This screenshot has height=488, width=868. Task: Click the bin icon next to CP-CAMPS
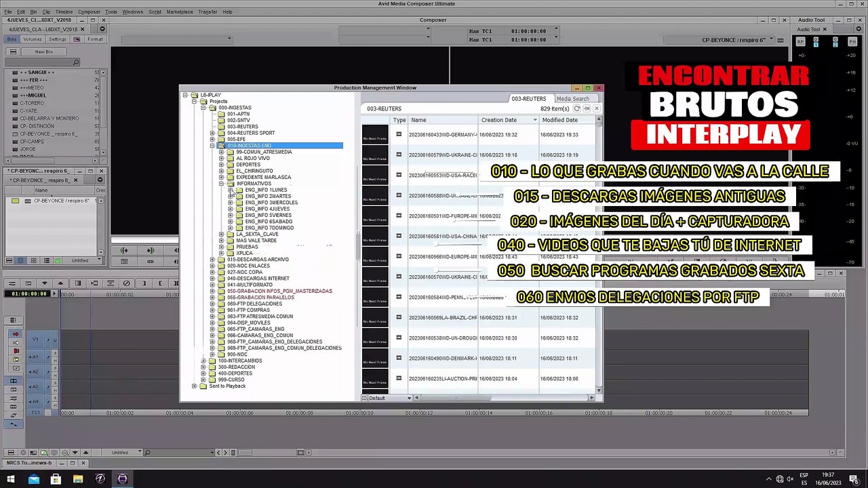pyautogui.click(x=15, y=142)
